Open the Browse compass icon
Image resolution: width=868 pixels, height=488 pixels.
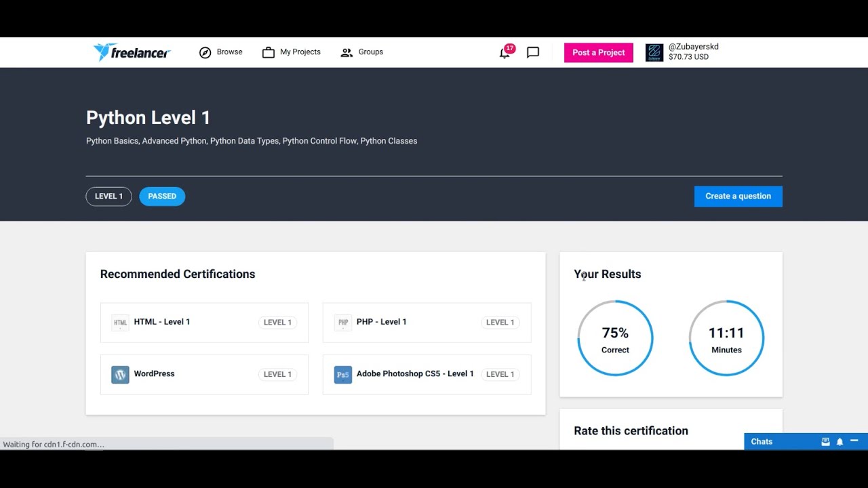pyautogui.click(x=205, y=52)
